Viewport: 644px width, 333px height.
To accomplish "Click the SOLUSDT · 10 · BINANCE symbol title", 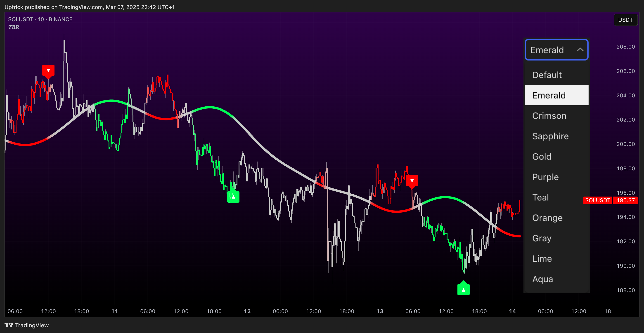I will click(40, 19).
